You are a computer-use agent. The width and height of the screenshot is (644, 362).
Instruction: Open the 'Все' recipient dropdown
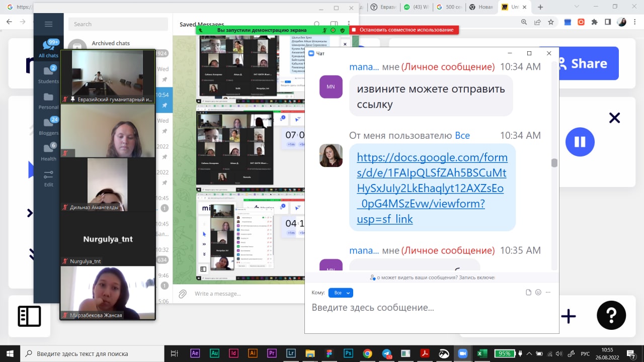tap(341, 293)
